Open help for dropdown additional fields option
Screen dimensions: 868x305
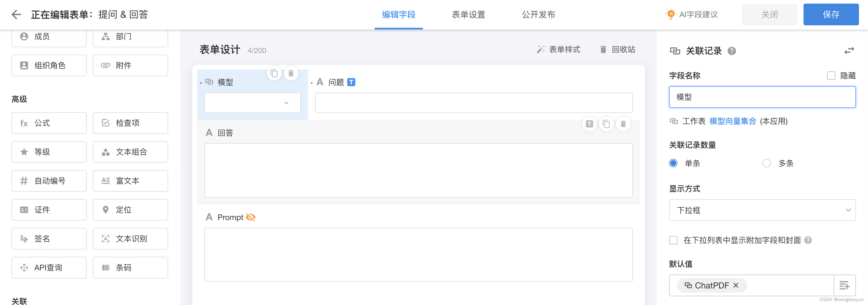(x=808, y=240)
